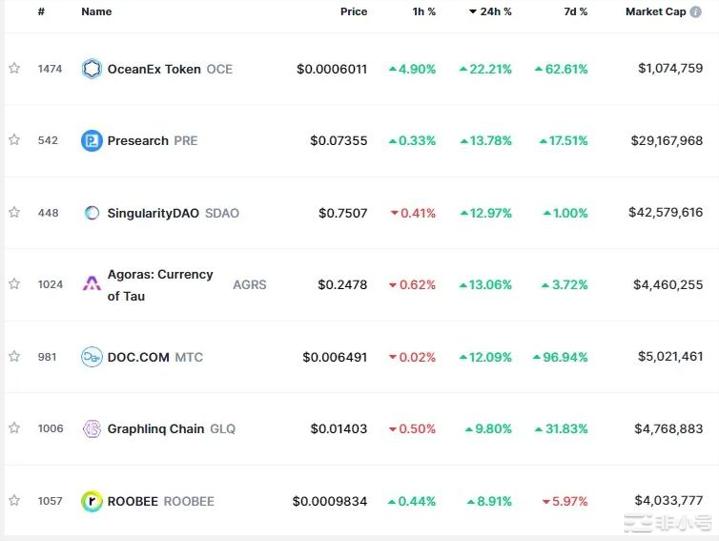Sort the list by Name header

[96, 12]
